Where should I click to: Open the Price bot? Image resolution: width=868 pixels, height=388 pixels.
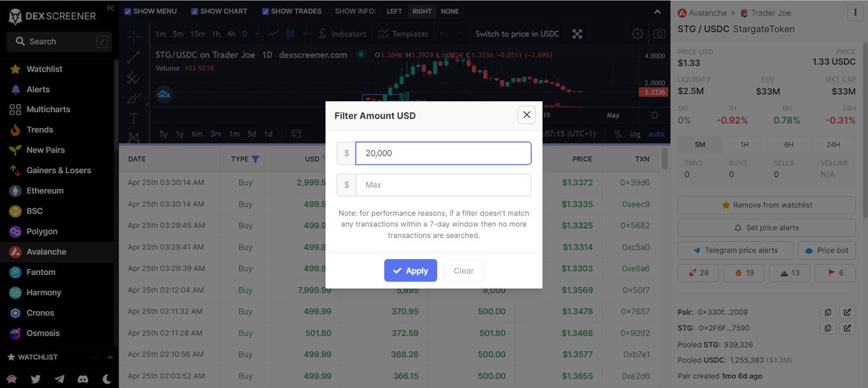tap(827, 250)
